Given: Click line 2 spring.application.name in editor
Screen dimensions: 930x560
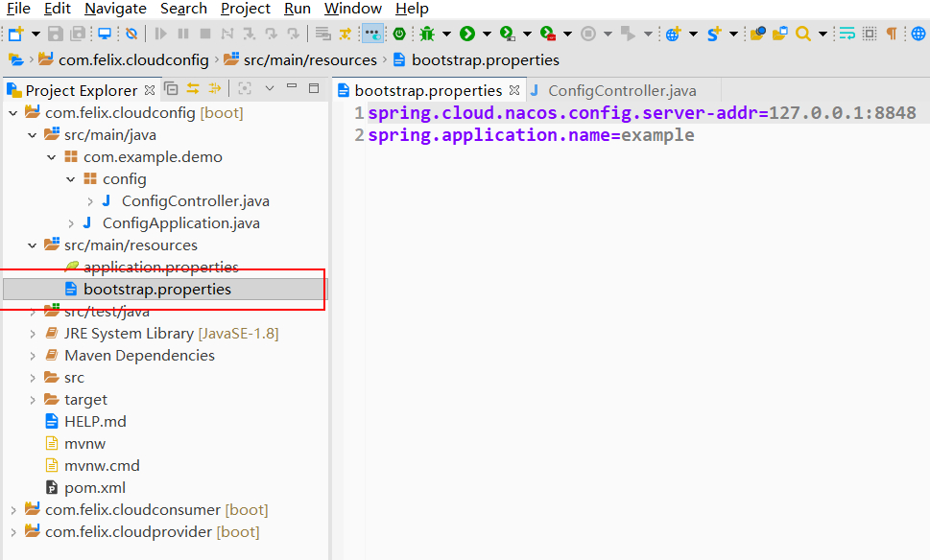Looking at the screenshot, I should pyautogui.click(x=531, y=135).
